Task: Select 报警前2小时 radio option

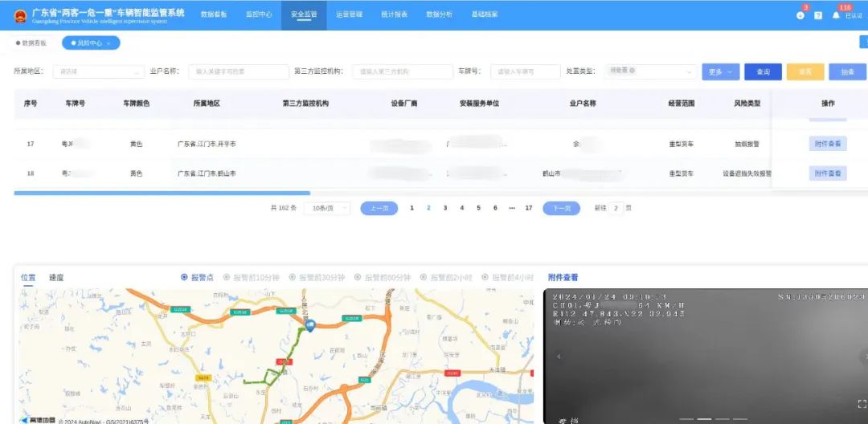Action: [x=446, y=278]
